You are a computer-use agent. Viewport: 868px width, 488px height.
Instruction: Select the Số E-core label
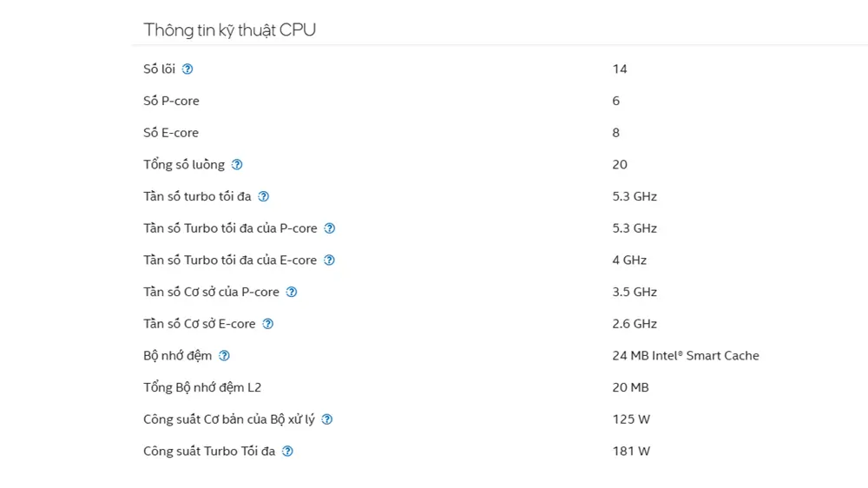point(170,133)
